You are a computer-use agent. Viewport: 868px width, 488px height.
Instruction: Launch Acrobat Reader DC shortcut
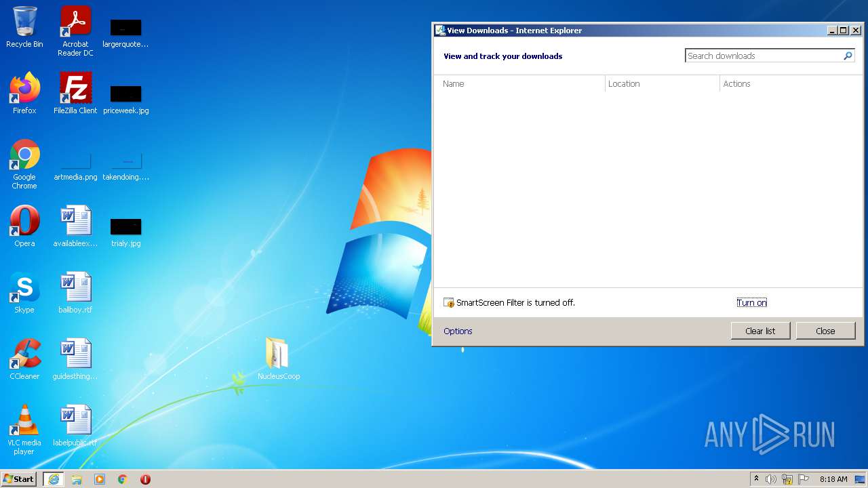[x=75, y=31]
